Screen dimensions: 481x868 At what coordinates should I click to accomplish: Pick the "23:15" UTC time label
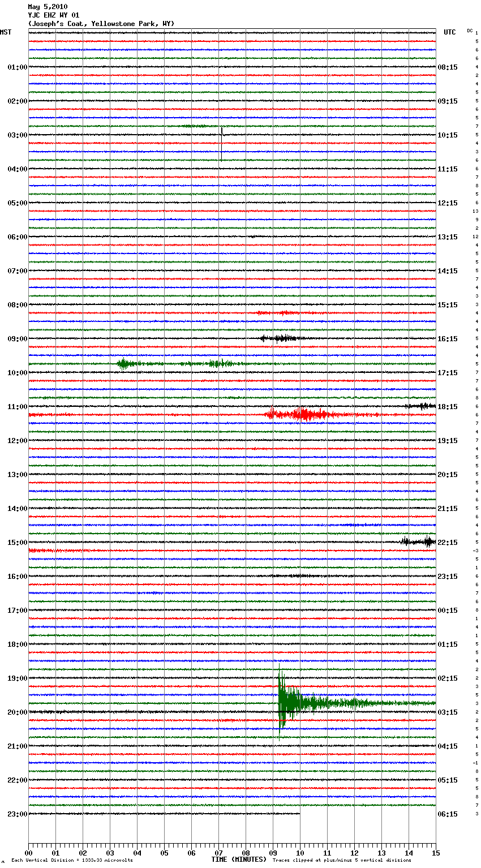click(448, 577)
